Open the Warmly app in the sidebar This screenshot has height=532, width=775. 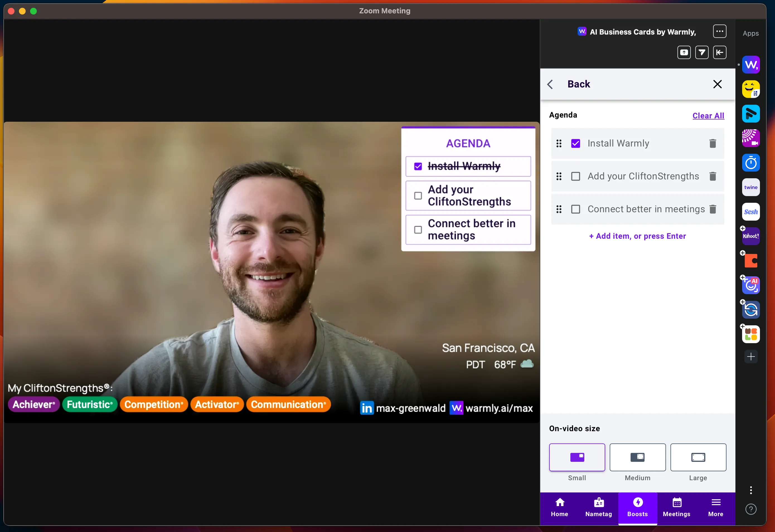pyautogui.click(x=751, y=65)
